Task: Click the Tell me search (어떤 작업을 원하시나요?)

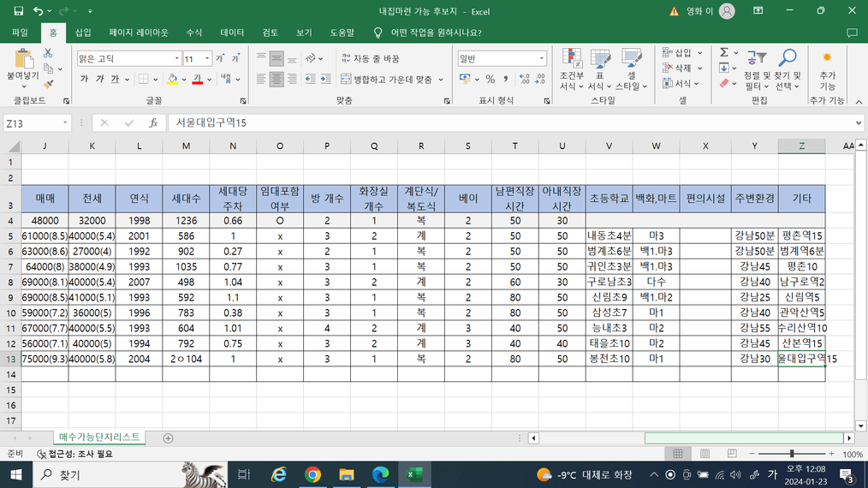Action: click(436, 33)
